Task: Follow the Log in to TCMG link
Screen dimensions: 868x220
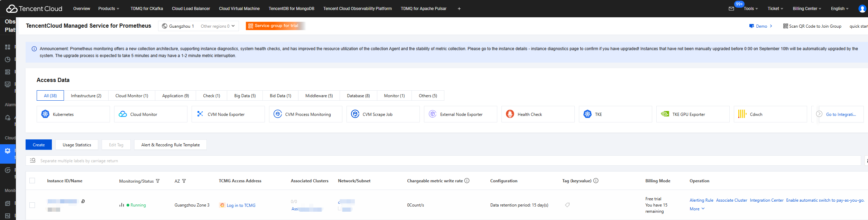Action: pyautogui.click(x=241, y=205)
